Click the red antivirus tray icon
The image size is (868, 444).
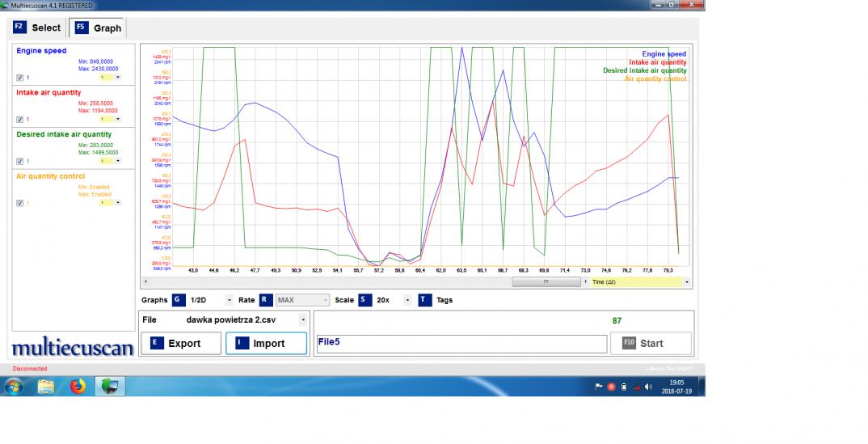click(x=611, y=387)
